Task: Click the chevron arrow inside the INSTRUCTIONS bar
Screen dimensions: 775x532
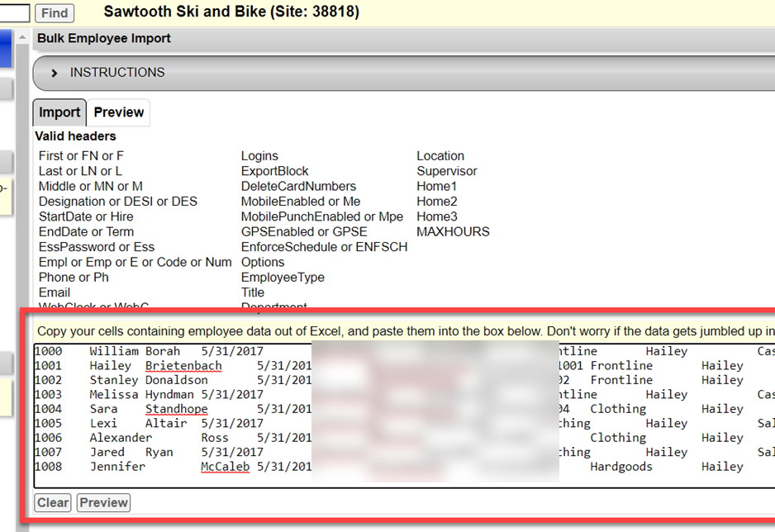Action: coord(55,72)
